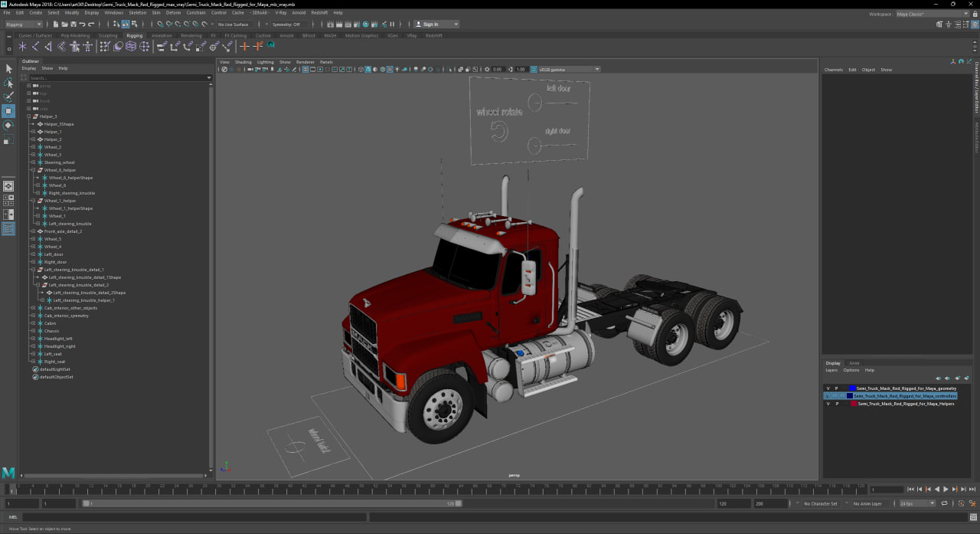Switch to the Animation shelf tab
The width and height of the screenshot is (980, 534).
[x=162, y=35]
